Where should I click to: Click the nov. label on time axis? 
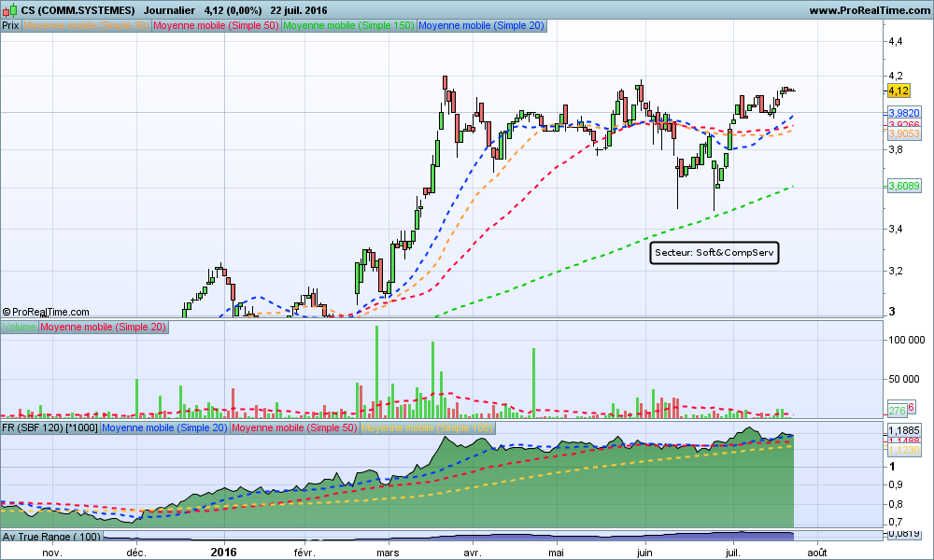(52, 553)
